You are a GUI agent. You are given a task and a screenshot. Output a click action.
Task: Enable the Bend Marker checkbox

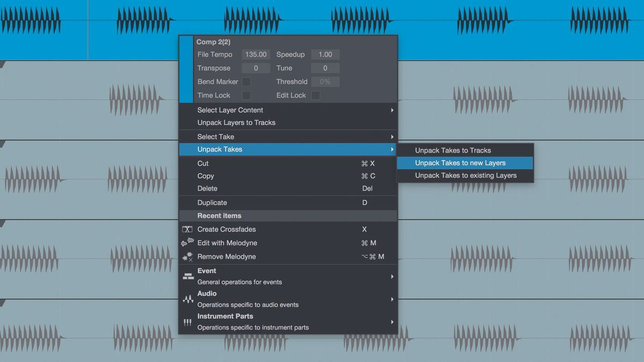[246, 82]
